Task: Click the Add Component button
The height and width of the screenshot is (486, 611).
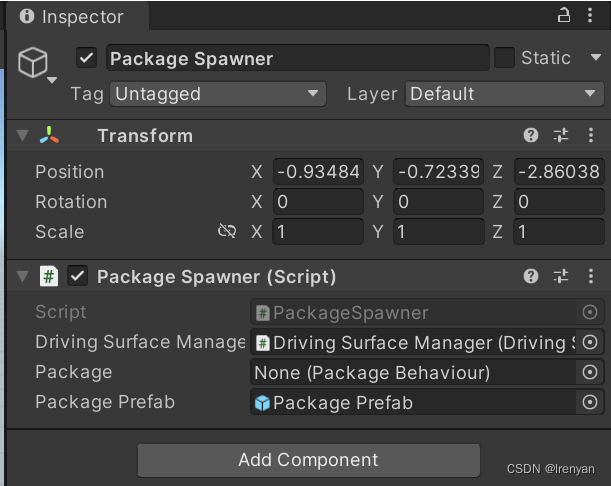Action: point(308,461)
